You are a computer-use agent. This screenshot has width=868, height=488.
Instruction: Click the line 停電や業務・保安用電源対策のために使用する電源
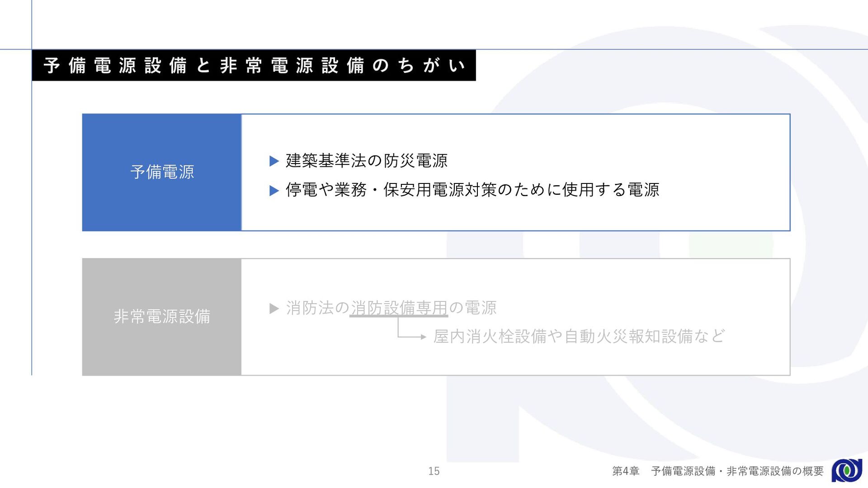472,190
